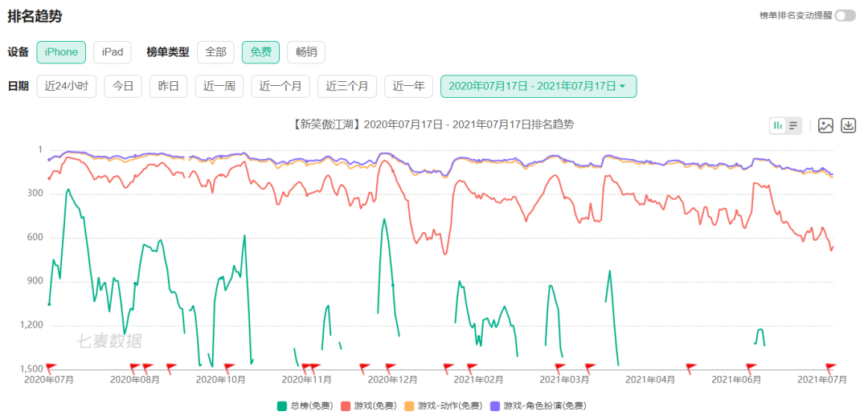The width and height of the screenshot is (868, 420).
Task: Save chart as image icon
Action: (x=825, y=125)
